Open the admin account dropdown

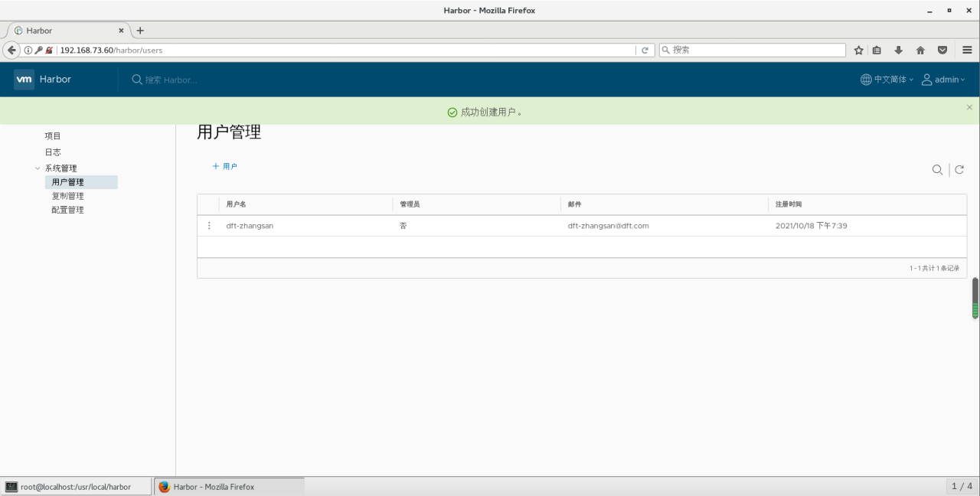[944, 79]
